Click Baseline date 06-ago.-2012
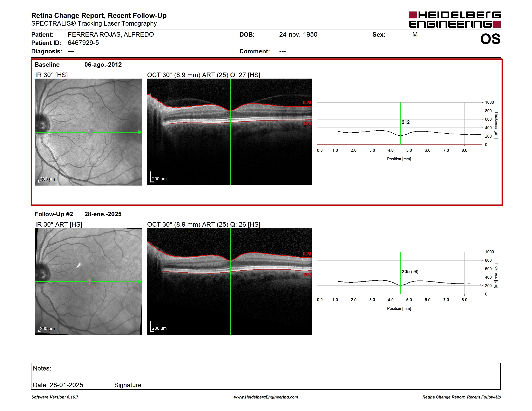532x411 pixels. [x=103, y=64]
